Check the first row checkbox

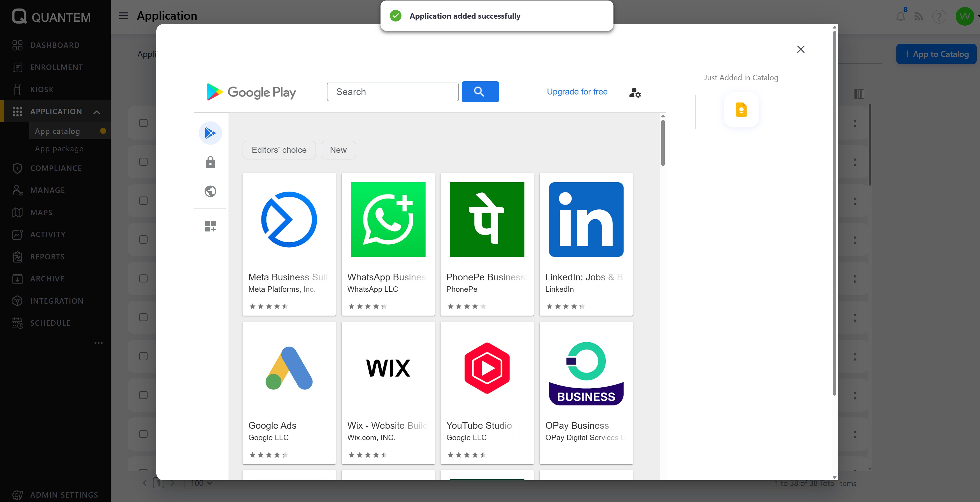[x=143, y=123]
